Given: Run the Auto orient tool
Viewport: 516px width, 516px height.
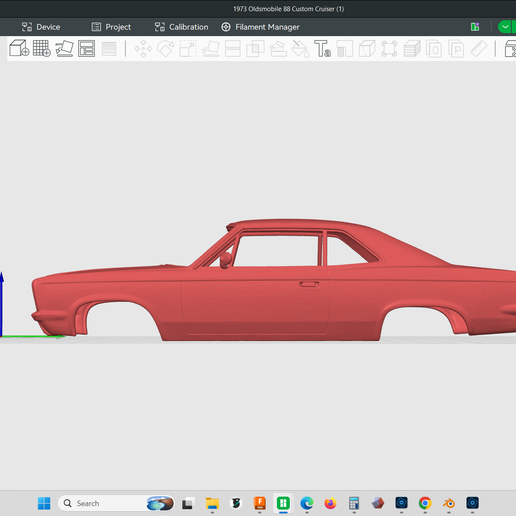Looking at the screenshot, I should point(64,48).
